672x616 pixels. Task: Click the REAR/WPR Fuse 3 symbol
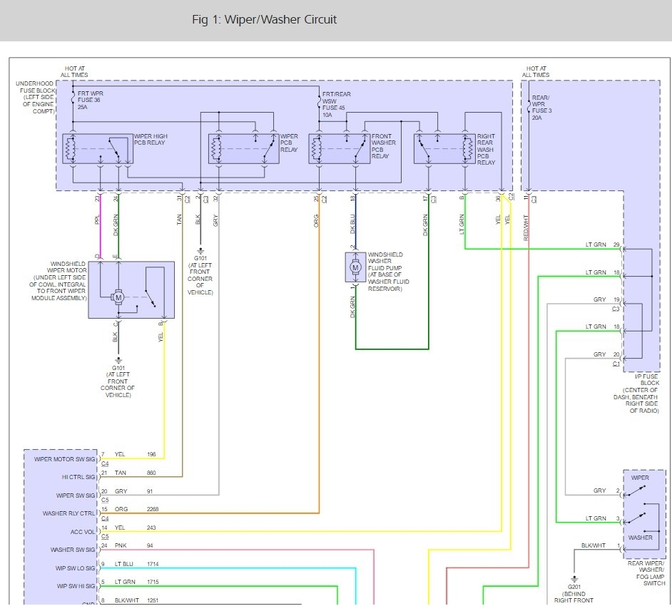click(x=529, y=107)
